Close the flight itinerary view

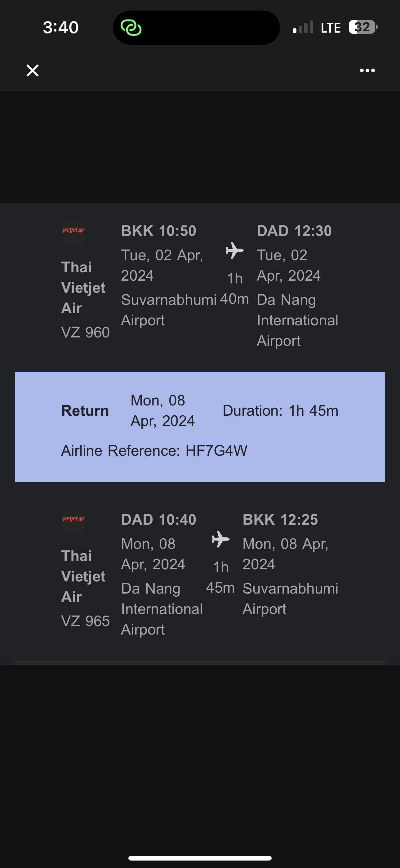tap(33, 70)
